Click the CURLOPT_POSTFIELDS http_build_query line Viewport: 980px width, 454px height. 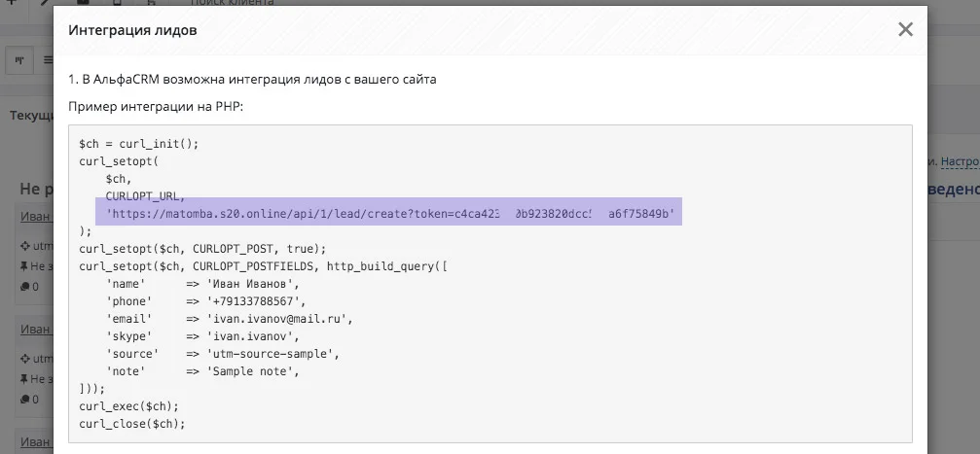(263, 266)
